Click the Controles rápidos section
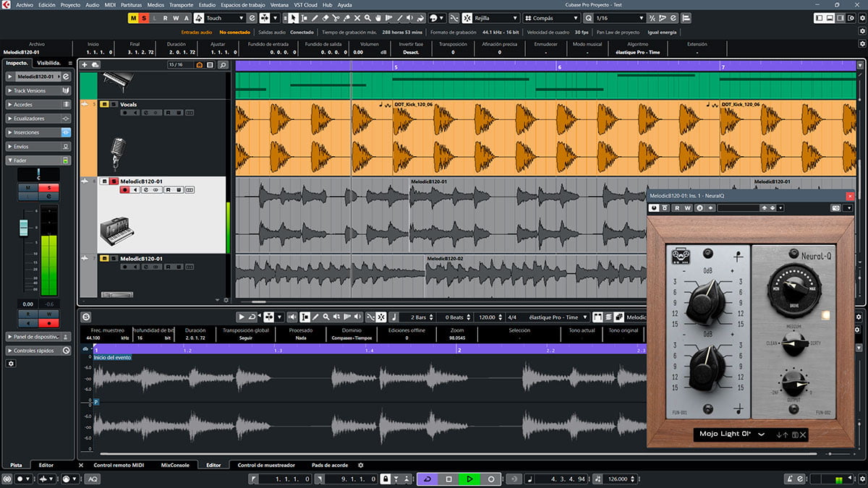Image resolution: width=868 pixels, height=488 pixels. (38, 351)
